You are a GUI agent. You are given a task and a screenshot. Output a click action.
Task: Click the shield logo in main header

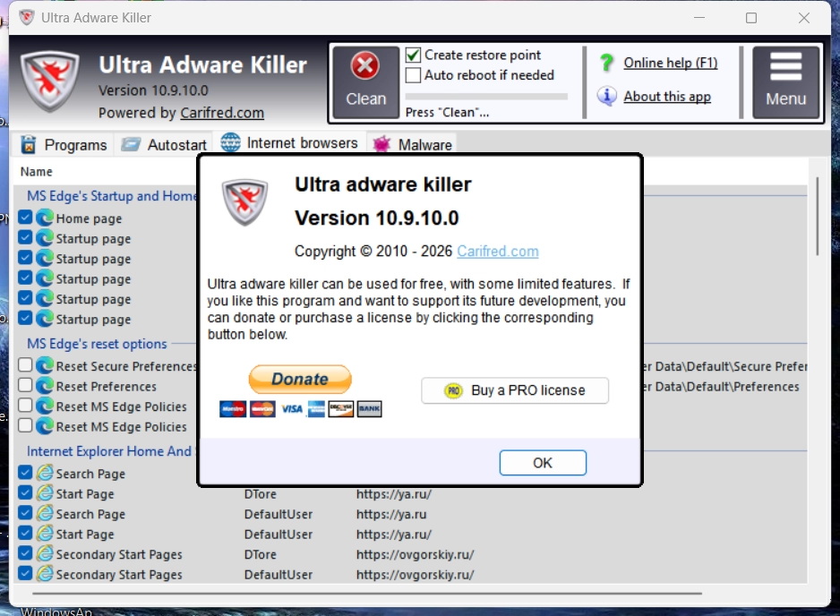[50, 81]
